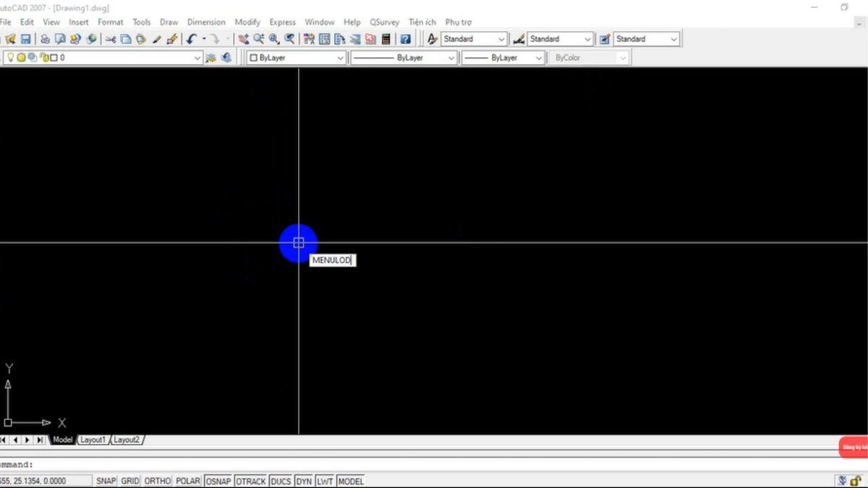
Task: Click the Help question mark icon
Action: tap(406, 39)
